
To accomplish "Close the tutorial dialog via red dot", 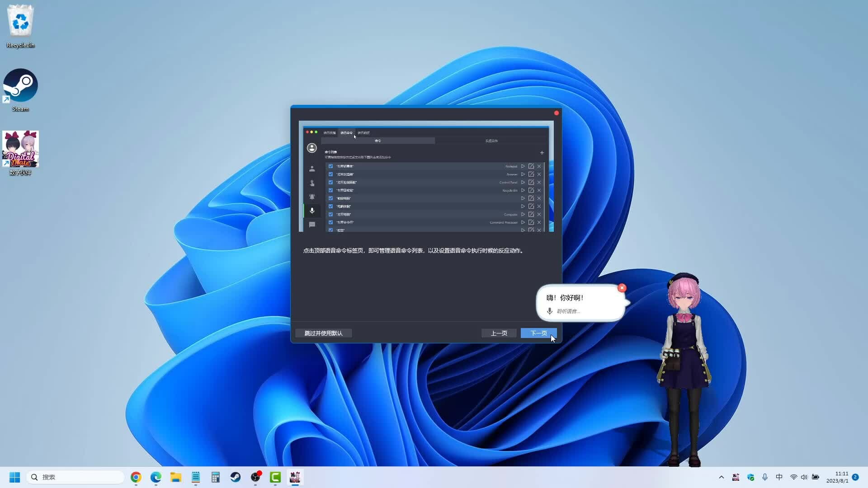I will [557, 113].
